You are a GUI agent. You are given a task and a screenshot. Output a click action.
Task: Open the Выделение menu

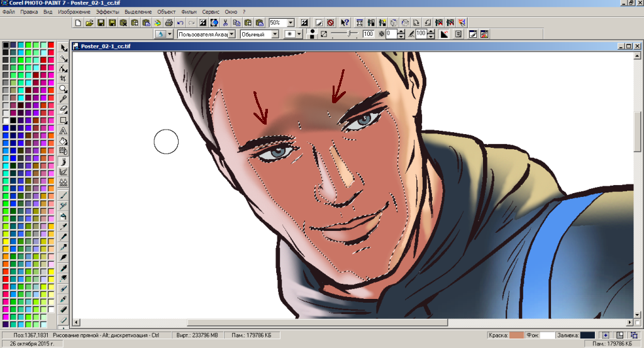[x=138, y=12]
